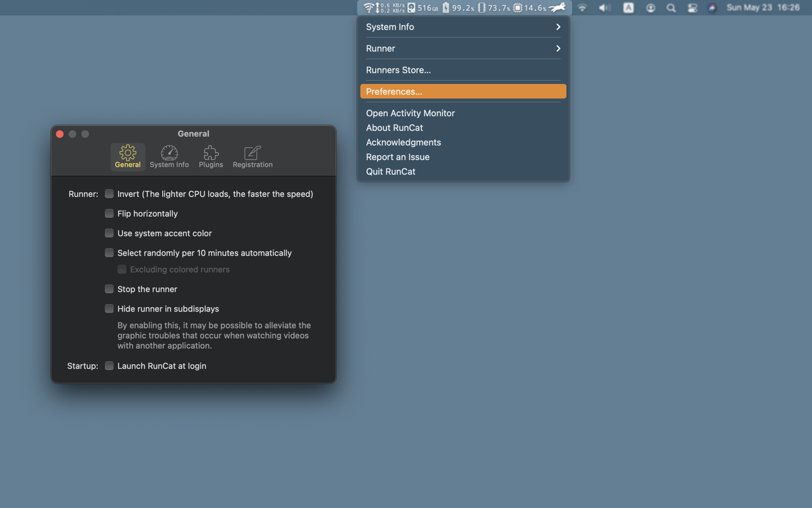
Task: Click the 14.6% CPU indicator
Action: pyautogui.click(x=530, y=8)
